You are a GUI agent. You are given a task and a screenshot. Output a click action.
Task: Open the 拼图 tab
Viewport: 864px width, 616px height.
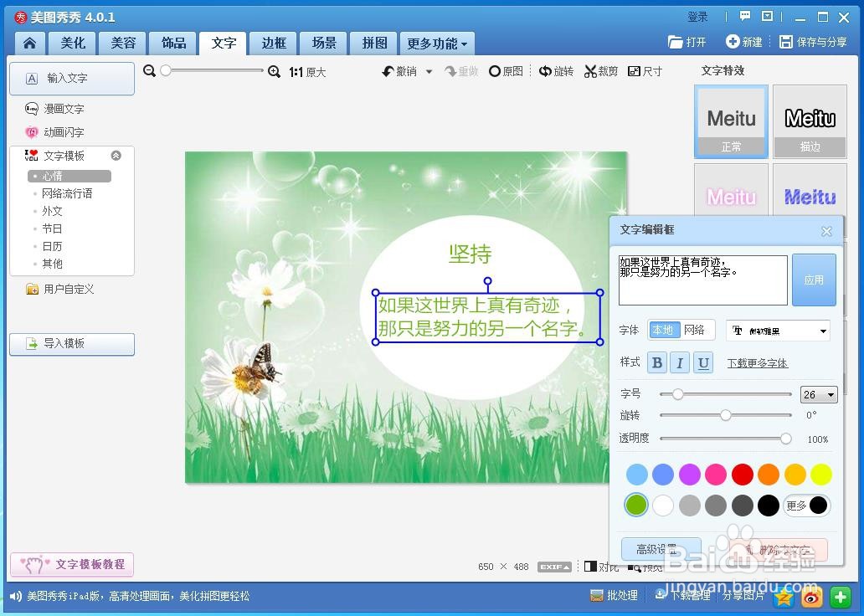pos(375,43)
